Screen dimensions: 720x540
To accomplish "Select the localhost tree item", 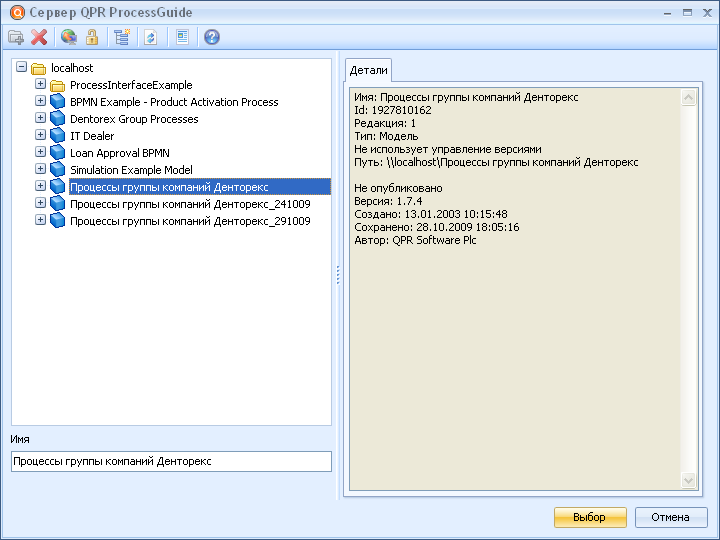I will point(72,68).
